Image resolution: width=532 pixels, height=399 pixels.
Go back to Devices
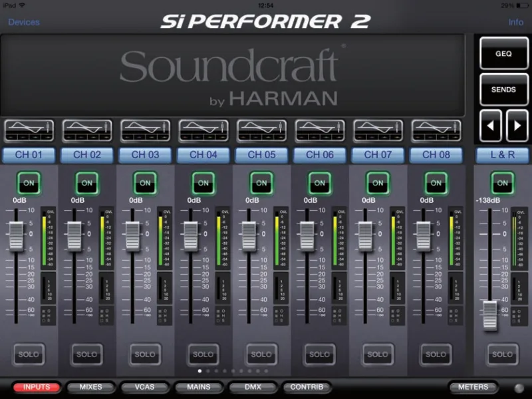coord(24,23)
